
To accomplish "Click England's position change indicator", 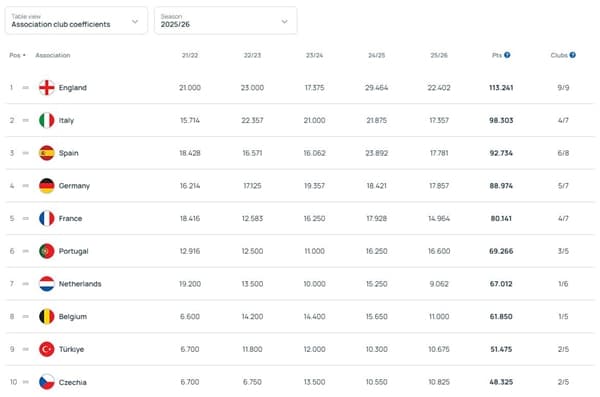I will [26, 88].
